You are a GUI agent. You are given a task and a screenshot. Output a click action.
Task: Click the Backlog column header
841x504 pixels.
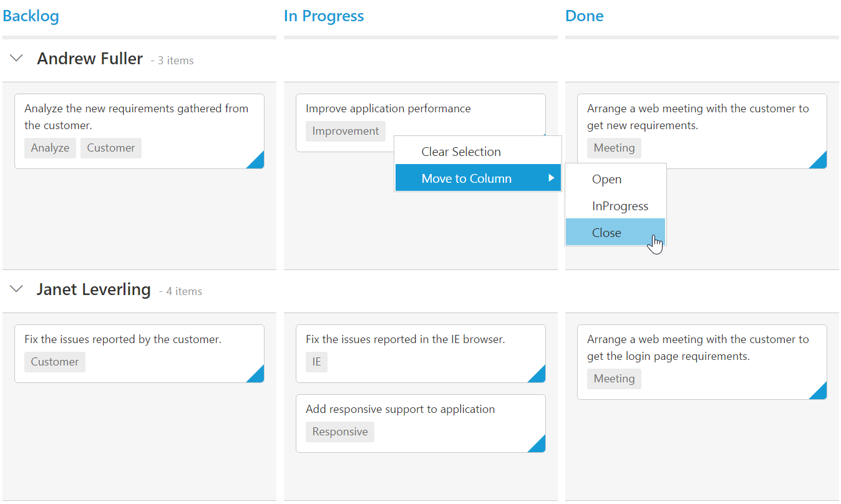[31, 16]
